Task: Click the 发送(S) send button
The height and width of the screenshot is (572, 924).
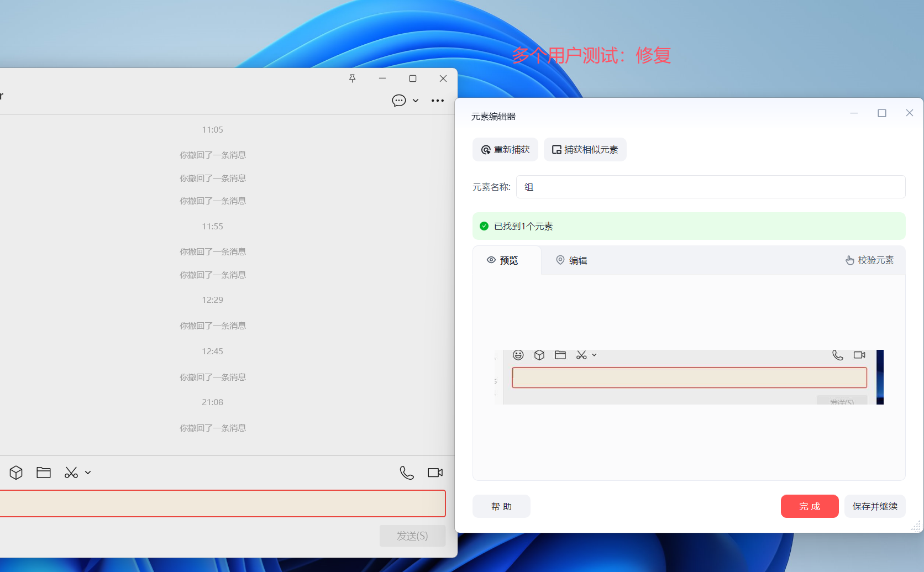Action: point(412,536)
